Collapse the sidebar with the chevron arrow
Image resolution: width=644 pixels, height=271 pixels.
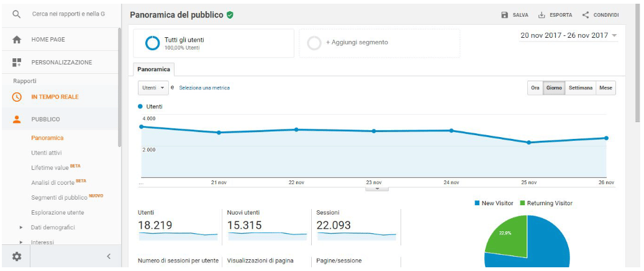(x=109, y=257)
